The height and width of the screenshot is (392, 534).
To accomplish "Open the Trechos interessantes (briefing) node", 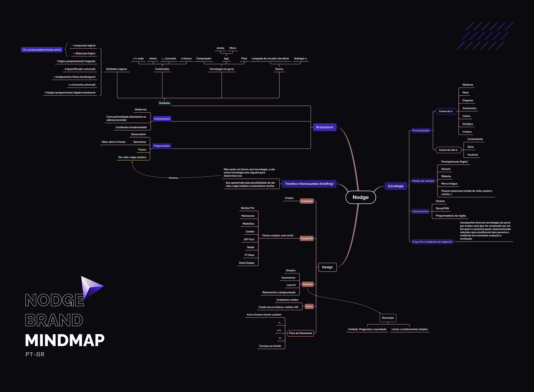I will pos(309,184).
